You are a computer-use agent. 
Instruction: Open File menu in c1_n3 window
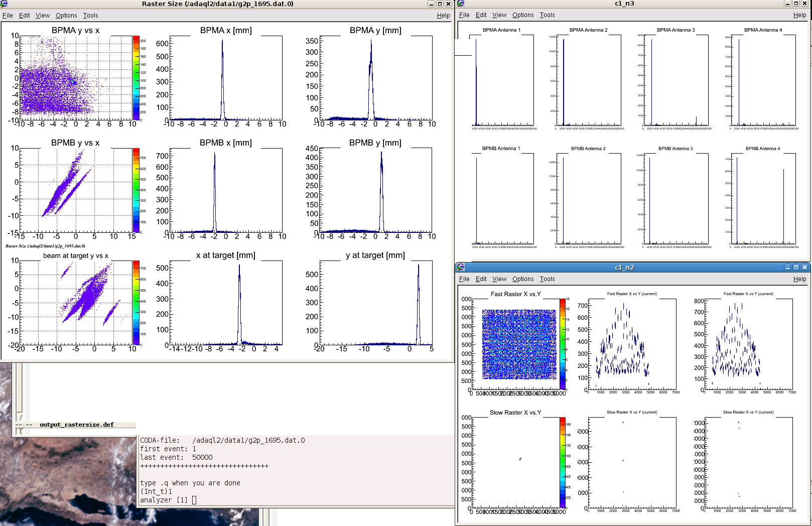pos(464,15)
